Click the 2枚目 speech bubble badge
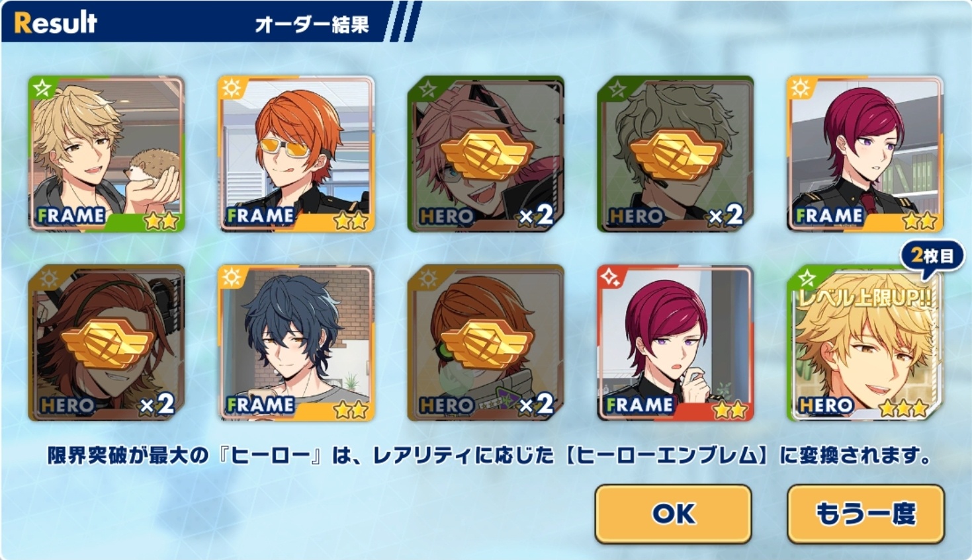Screen dimensions: 972x560 pos(932,256)
